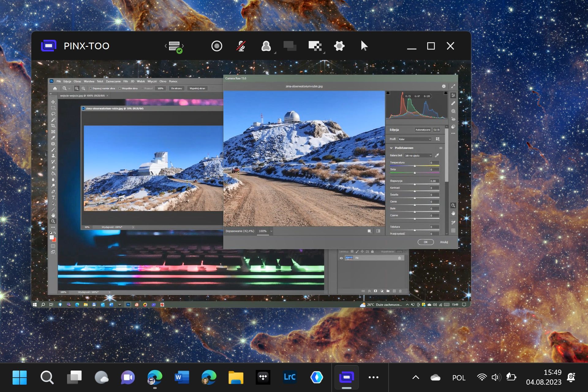Select the Rectangular Marquee tool
Screen dimensions: 588x392
(53, 108)
